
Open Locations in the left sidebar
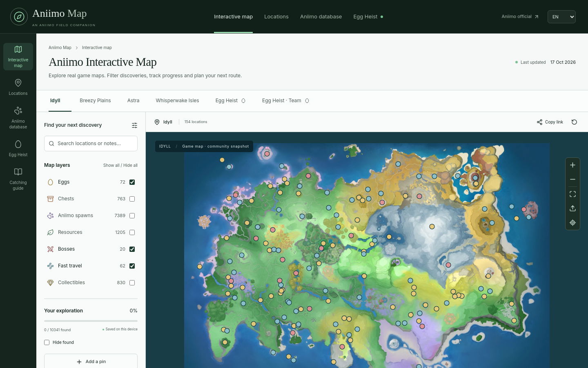pos(18,88)
